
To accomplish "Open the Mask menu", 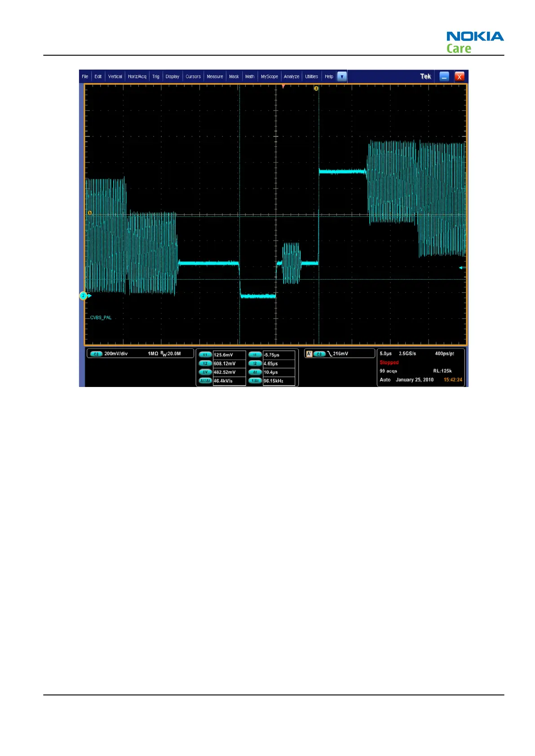I will click(234, 76).
